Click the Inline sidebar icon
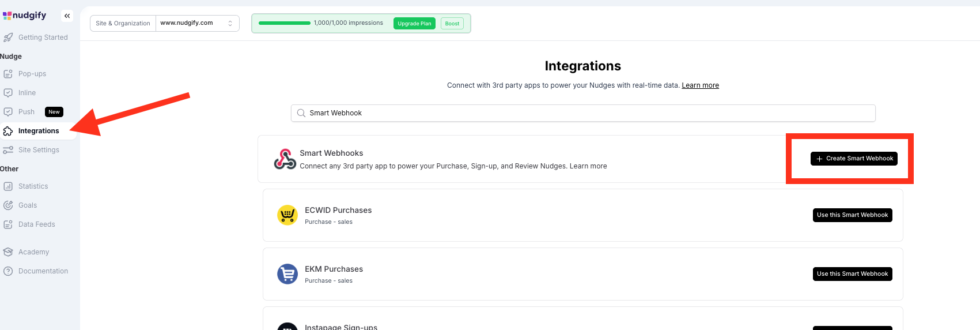This screenshot has width=980, height=330. [x=8, y=93]
